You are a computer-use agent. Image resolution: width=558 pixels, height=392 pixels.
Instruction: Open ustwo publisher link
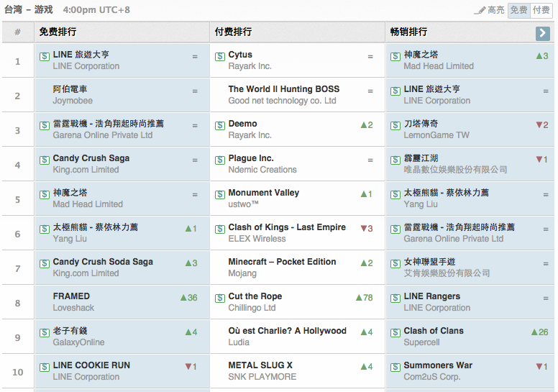coord(244,204)
